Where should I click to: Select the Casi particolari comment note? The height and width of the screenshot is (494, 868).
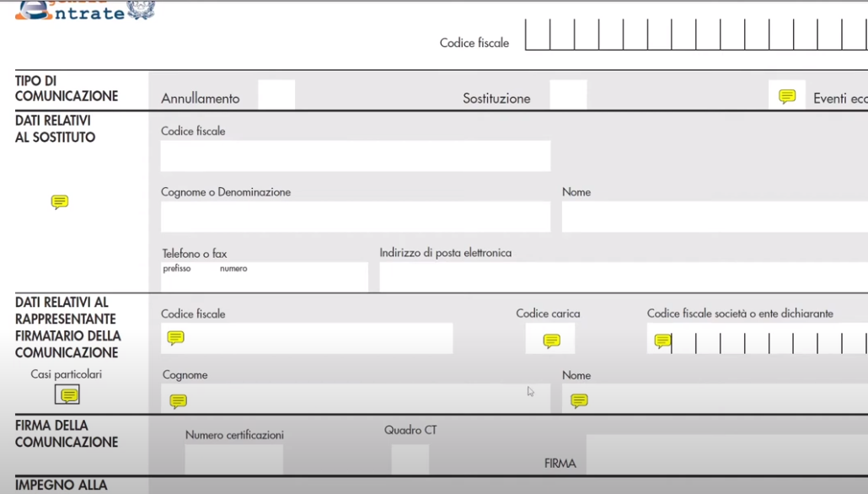pos(68,395)
